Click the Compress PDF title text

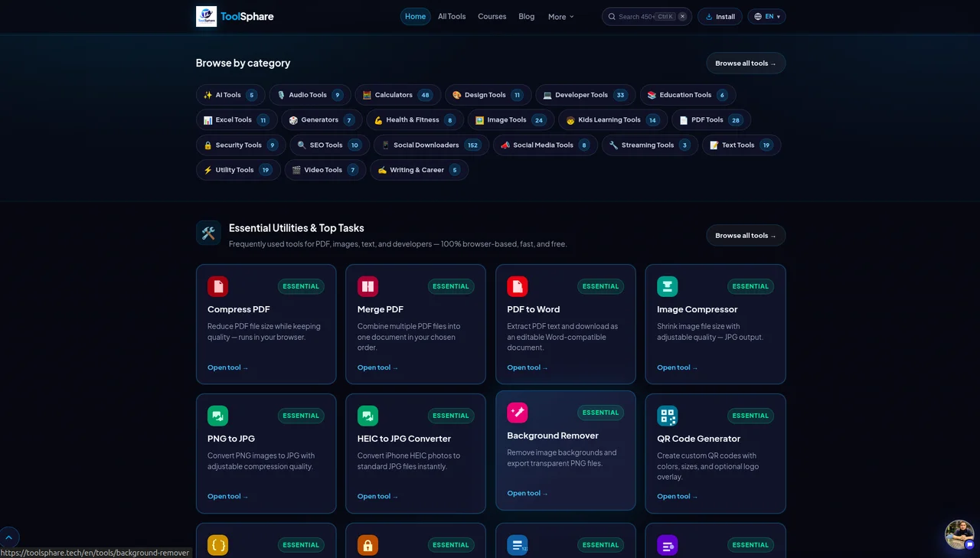click(239, 309)
